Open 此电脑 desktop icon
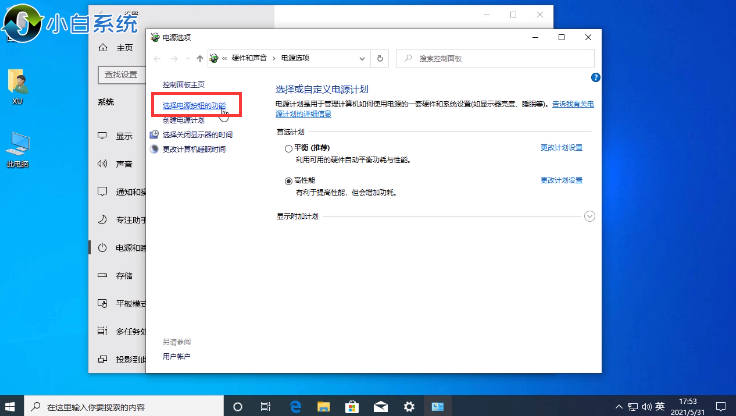The image size is (736, 416). pos(17,150)
